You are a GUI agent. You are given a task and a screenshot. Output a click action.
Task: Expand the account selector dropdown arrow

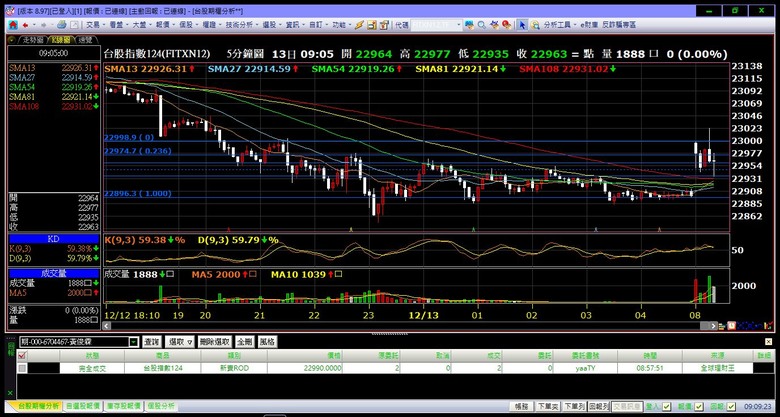(x=133, y=342)
